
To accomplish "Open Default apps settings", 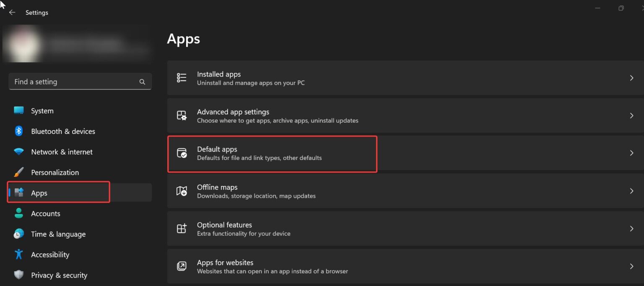I will (x=273, y=153).
